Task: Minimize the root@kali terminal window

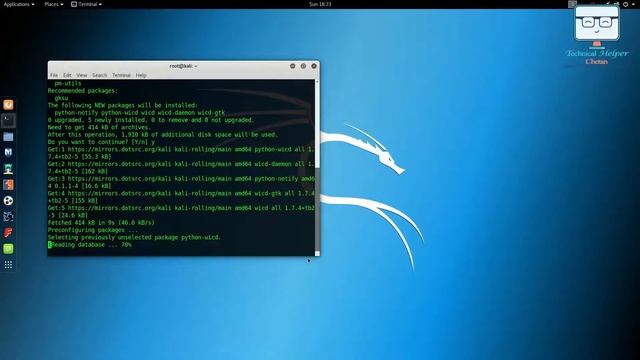Action: 293,66
